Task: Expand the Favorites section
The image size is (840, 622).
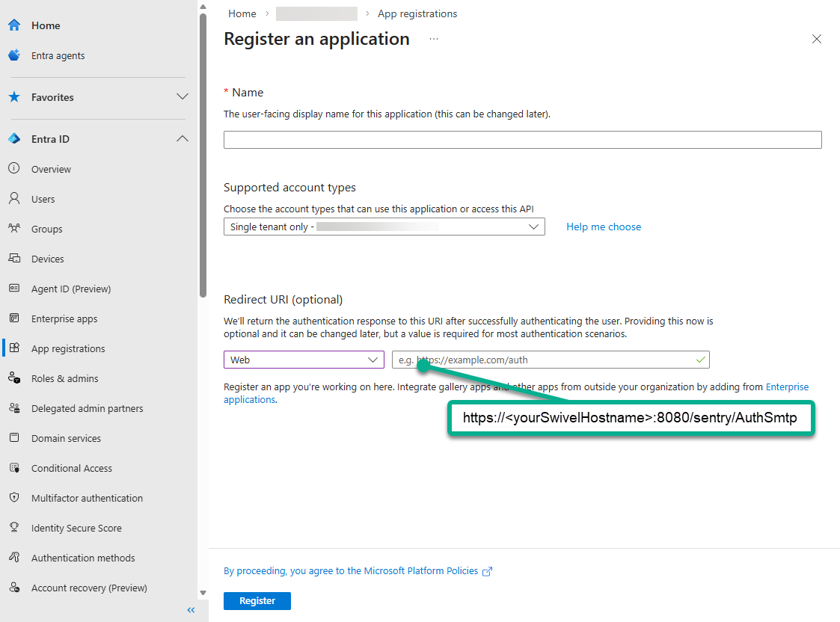Action: [182, 96]
